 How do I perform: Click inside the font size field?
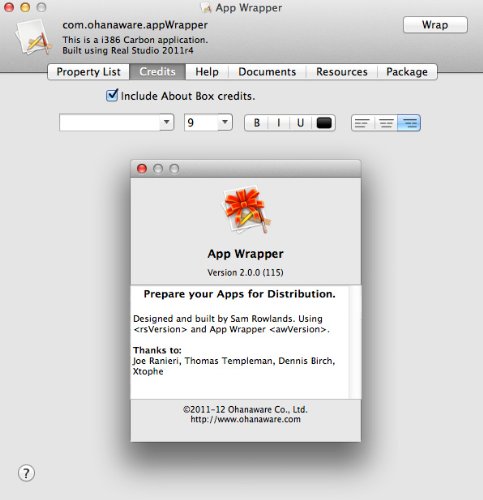point(201,122)
